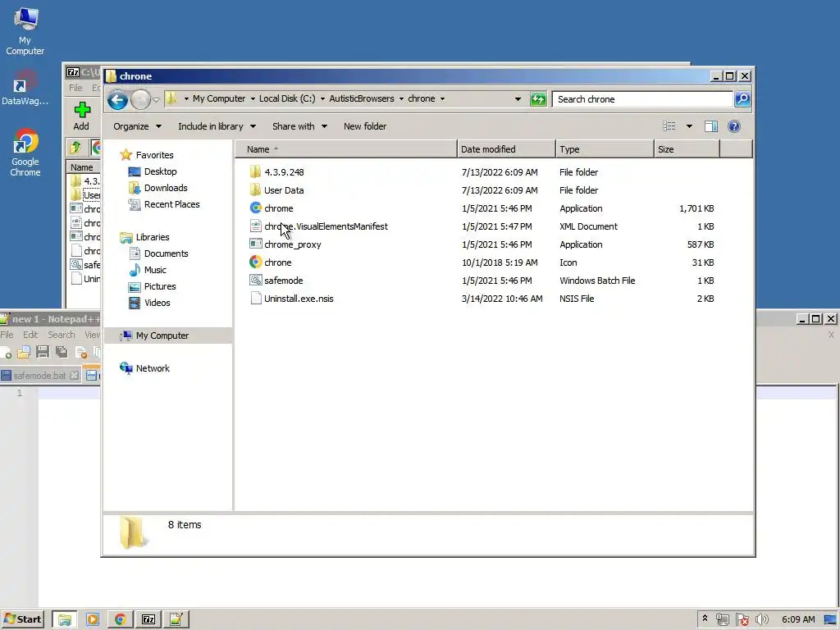The width and height of the screenshot is (840, 630).
Task: Click the Notepad++ Save All icon
Action: 62,353
